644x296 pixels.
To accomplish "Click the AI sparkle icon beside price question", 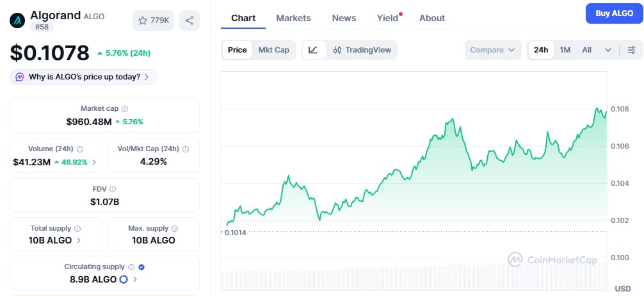I will click(20, 77).
